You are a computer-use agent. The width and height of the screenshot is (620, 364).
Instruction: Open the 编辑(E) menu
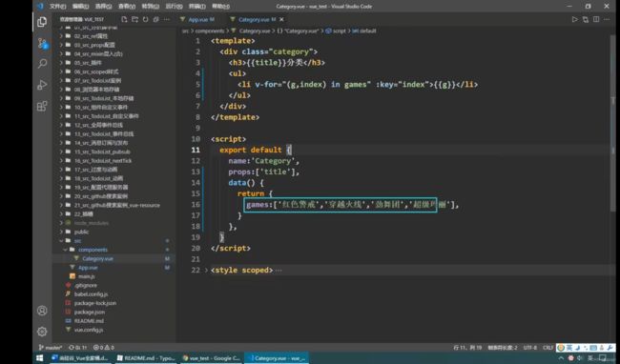(81, 7)
